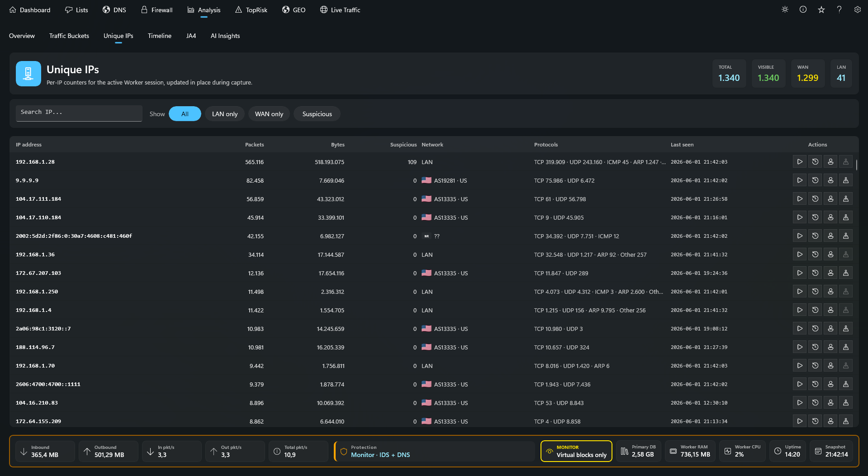Click the Snapshot icon in the status bar
This screenshot has height=476, width=868.
click(818, 451)
